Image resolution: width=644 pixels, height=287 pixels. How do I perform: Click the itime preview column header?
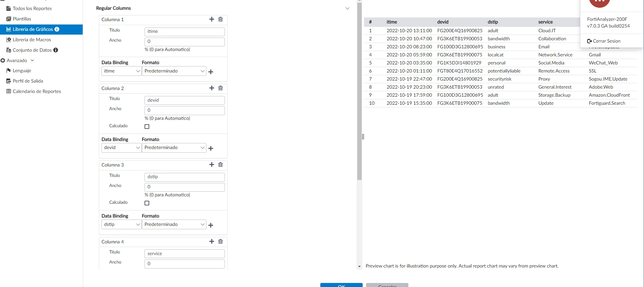392,22
